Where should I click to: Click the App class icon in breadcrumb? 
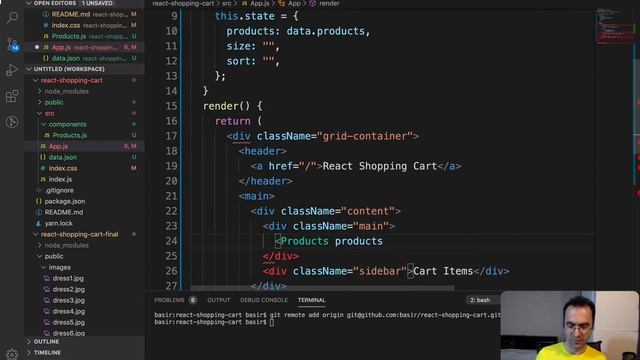click(x=281, y=3)
